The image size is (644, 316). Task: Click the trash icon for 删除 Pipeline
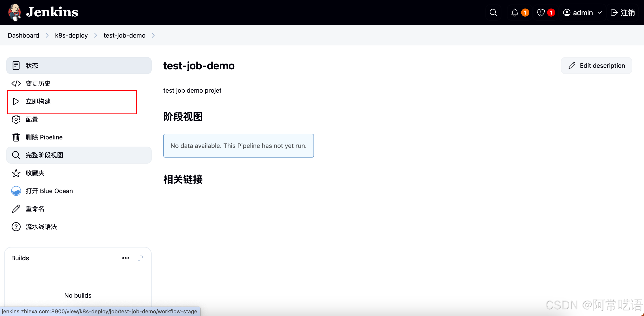[x=16, y=137]
